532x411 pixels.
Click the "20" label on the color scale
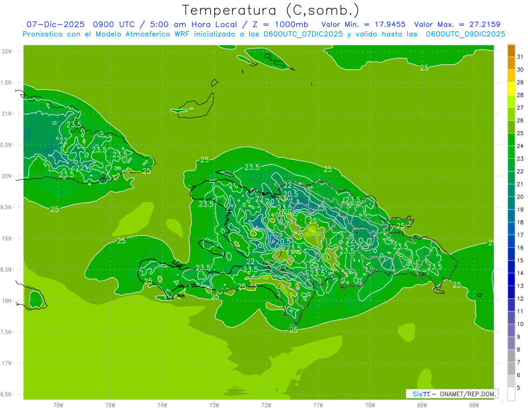tap(520, 197)
